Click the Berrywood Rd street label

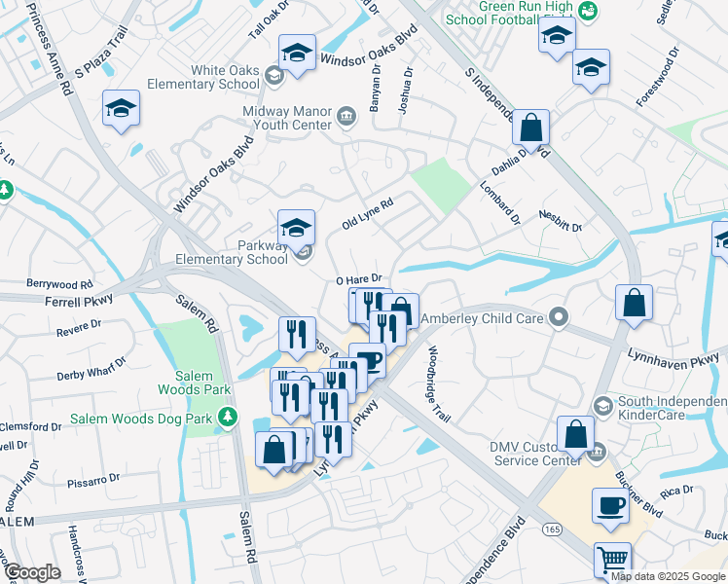59,283
